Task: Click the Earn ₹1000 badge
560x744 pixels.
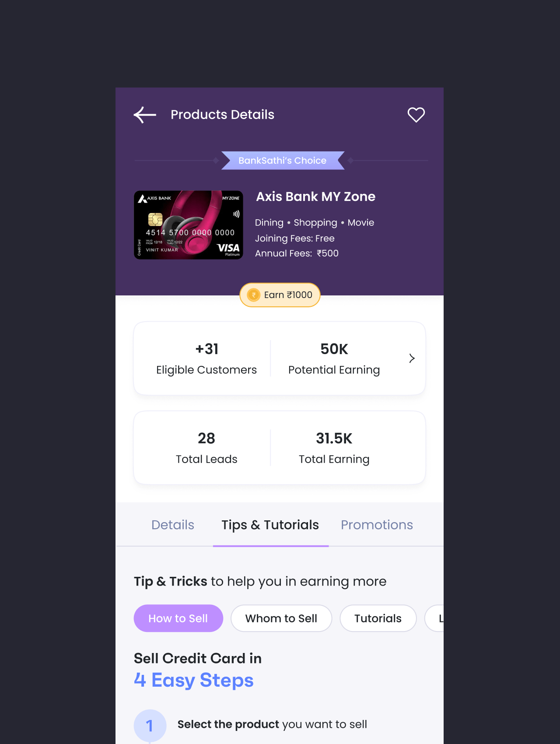Action: click(x=280, y=295)
